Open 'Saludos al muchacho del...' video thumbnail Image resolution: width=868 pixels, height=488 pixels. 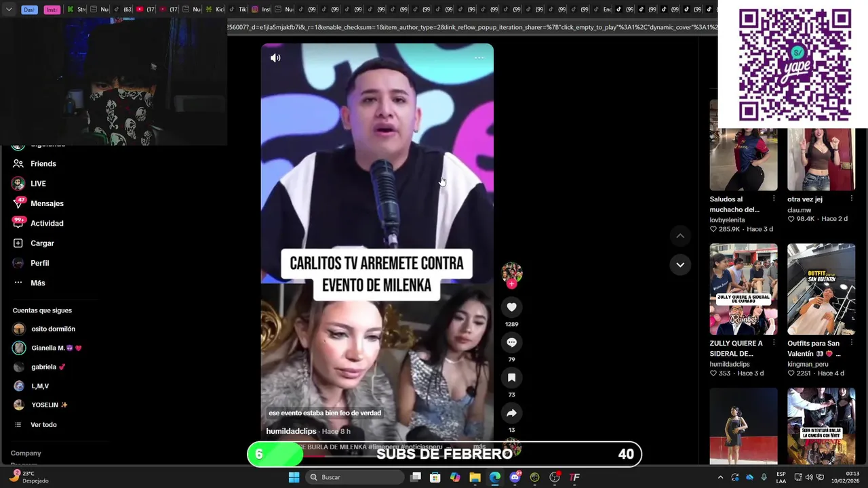click(x=743, y=145)
